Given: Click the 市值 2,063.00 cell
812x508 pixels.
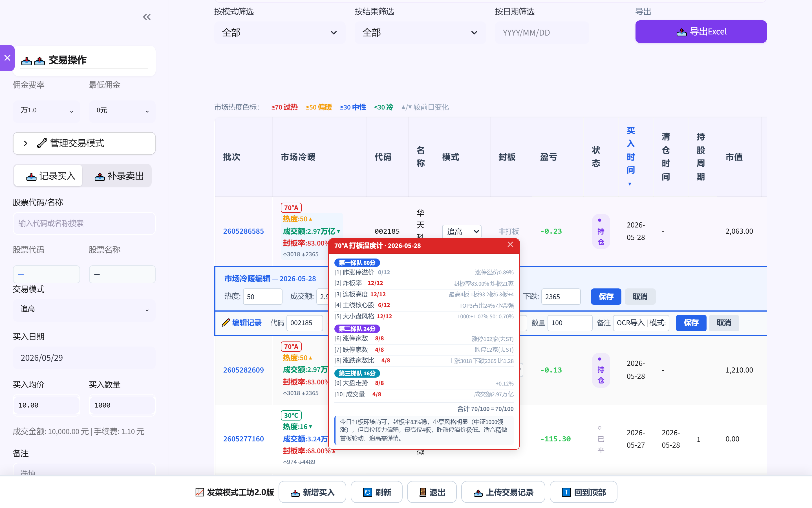Looking at the screenshot, I should 739,231.
